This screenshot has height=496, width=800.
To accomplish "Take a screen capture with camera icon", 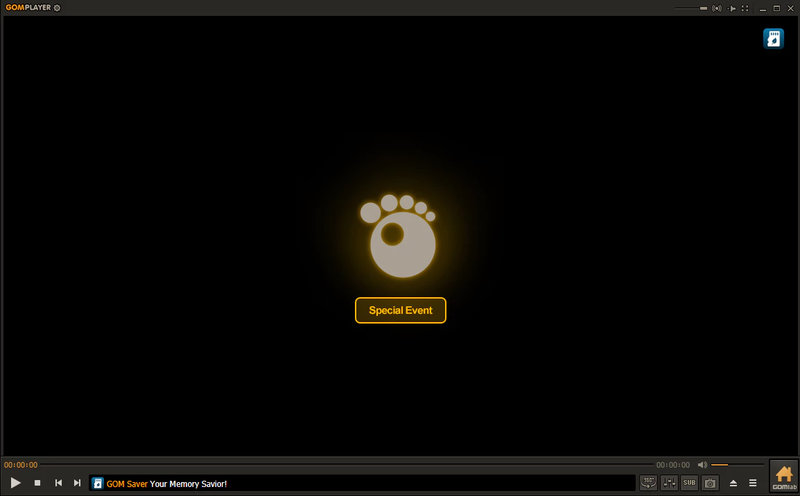I will point(710,482).
